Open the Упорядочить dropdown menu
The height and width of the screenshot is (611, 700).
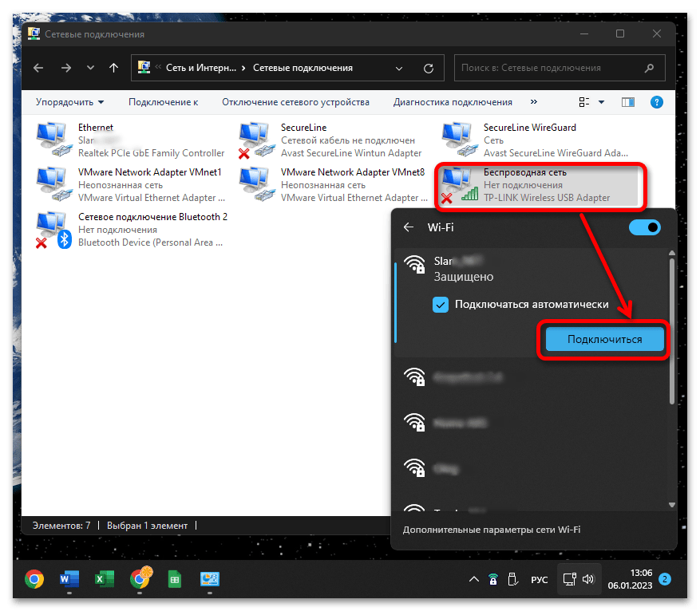click(69, 102)
